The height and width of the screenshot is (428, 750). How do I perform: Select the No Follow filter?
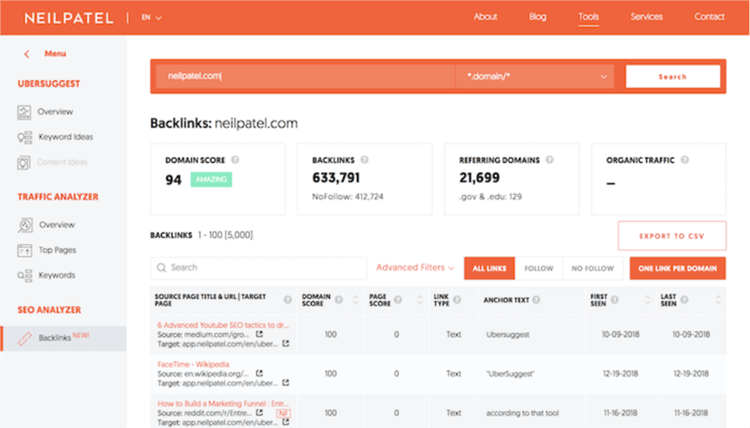point(593,268)
